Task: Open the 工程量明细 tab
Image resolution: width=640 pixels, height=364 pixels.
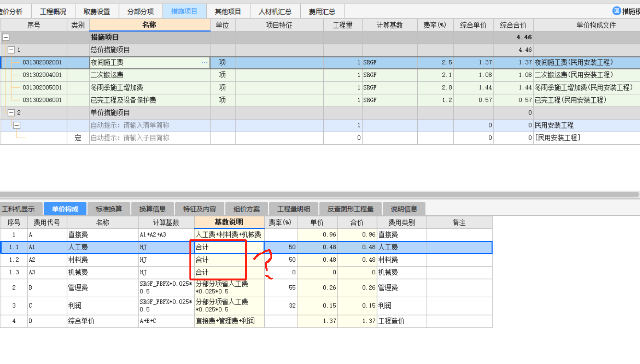Action: 294,209
